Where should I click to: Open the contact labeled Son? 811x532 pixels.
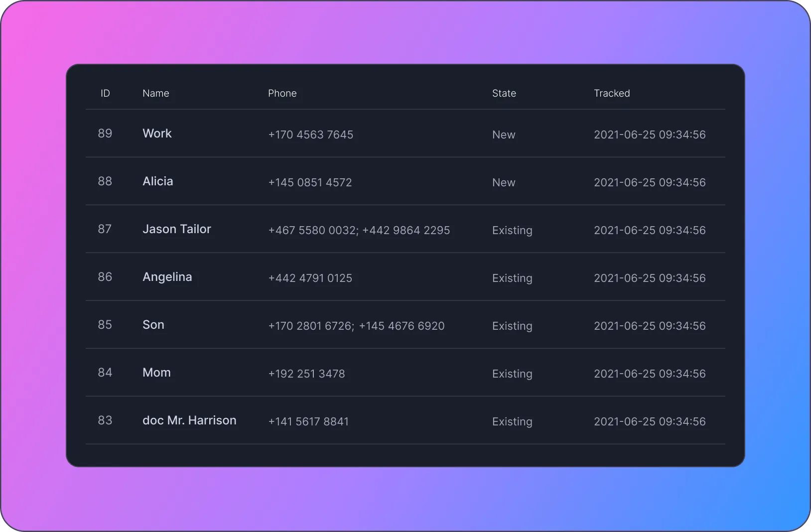pyautogui.click(x=153, y=325)
